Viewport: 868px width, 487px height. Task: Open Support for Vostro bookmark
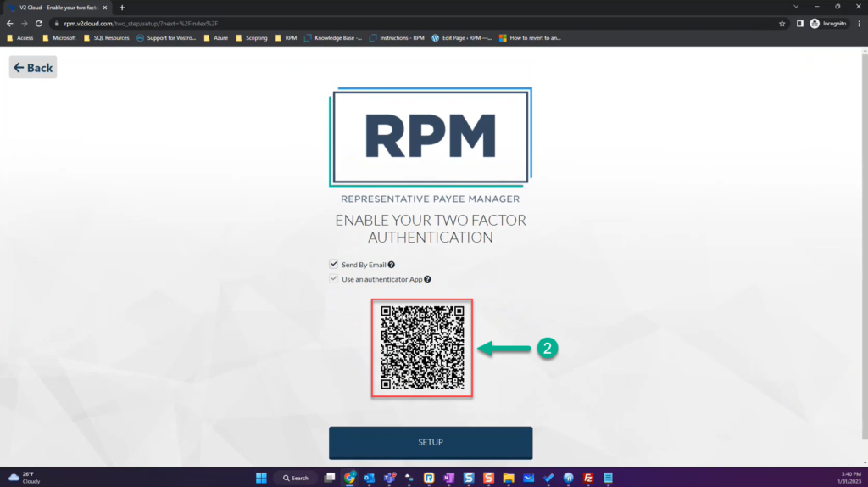(x=166, y=38)
